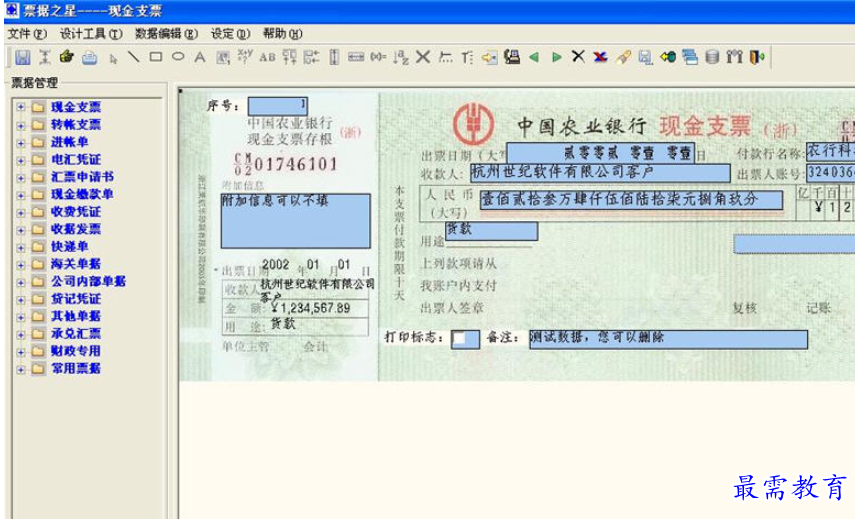The width and height of the screenshot is (855, 519).
Task: Click the AB text field icon
Action: point(267,57)
